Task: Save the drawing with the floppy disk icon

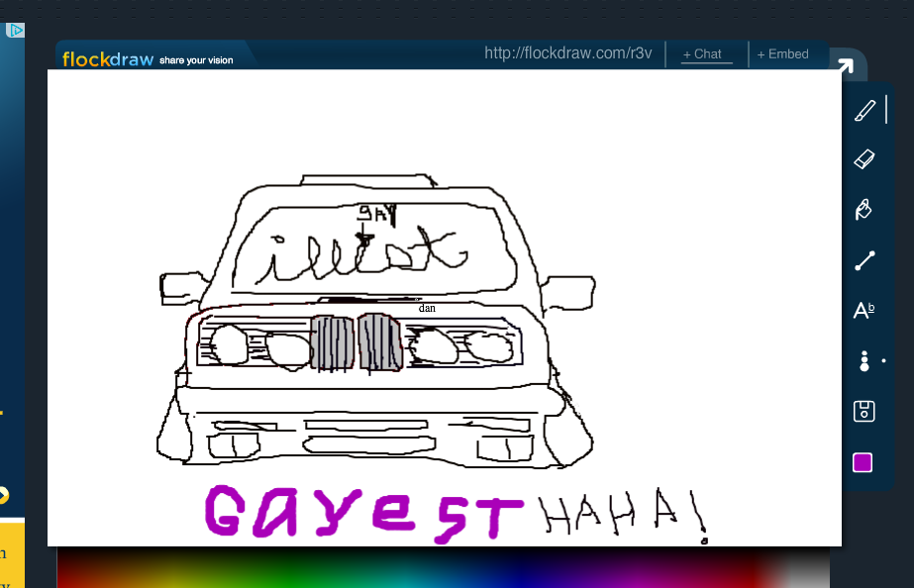Action: click(x=863, y=412)
